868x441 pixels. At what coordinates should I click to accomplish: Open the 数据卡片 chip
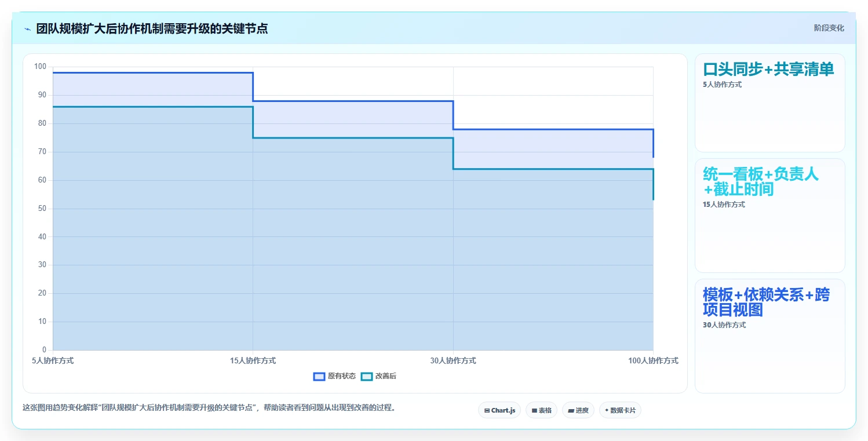point(620,410)
